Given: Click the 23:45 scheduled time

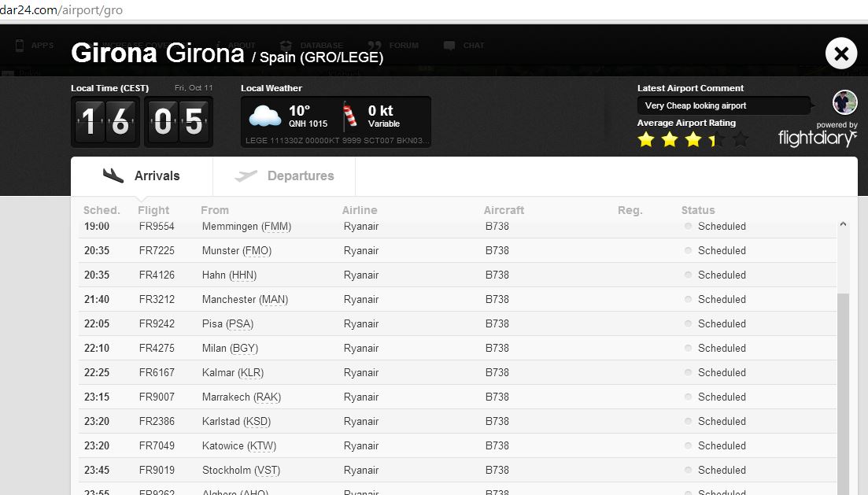Looking at the screenshot, I should tap(97, 470).
